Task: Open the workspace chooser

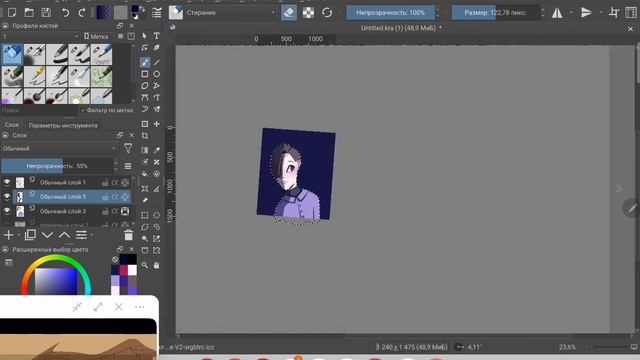Action: coord(631,13)
